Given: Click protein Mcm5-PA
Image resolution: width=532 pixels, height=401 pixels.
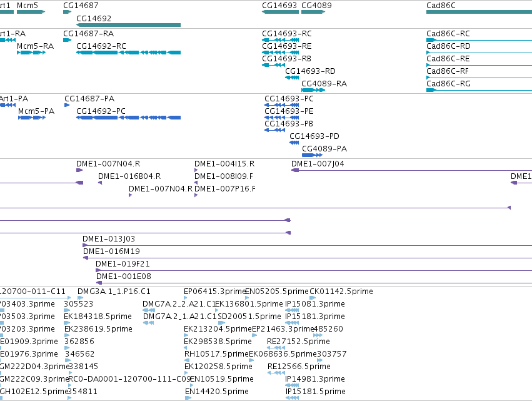Looking at the screenshot, I should (x=32, y=118).
